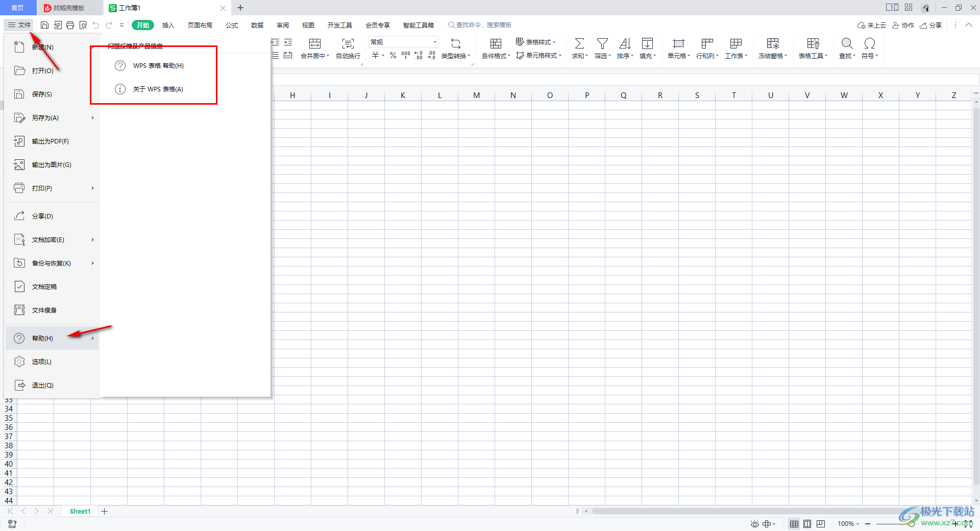Click 输出为PDF(F) menu entry
Image resolution: width=980 pixels, height=531 pixels.
click(x=52, y=141)
